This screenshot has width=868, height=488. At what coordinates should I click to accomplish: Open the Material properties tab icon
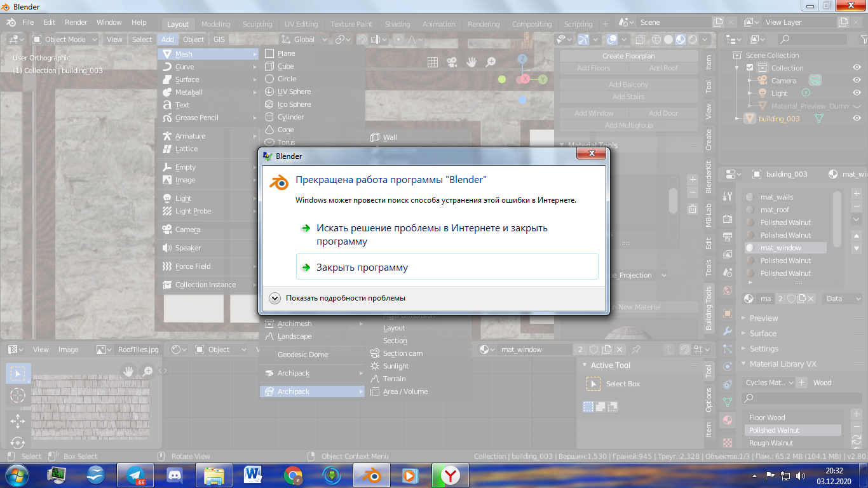[728, 420]
